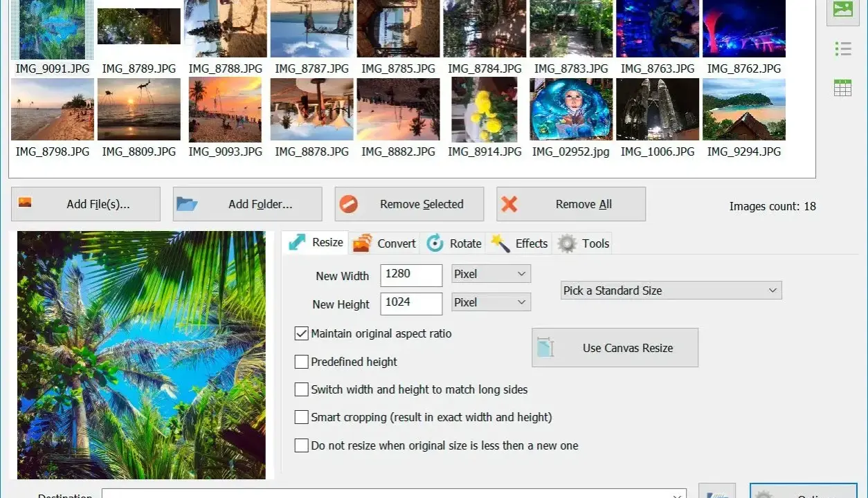The image size is (868, 498).
Task: Select thumbnail IMG_8762.JPG
Action: 744,28
